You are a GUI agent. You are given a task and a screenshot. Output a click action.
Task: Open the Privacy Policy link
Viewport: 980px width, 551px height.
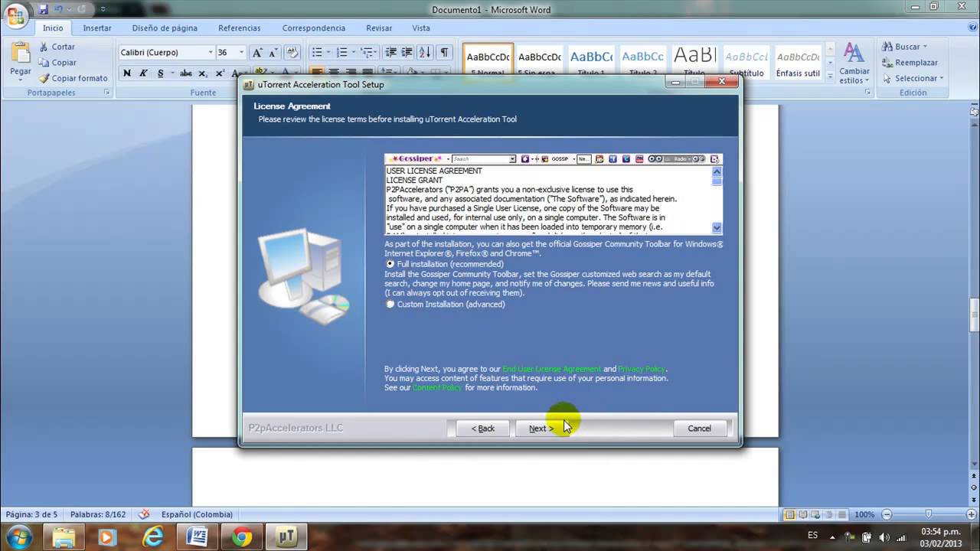coord(642,369)
